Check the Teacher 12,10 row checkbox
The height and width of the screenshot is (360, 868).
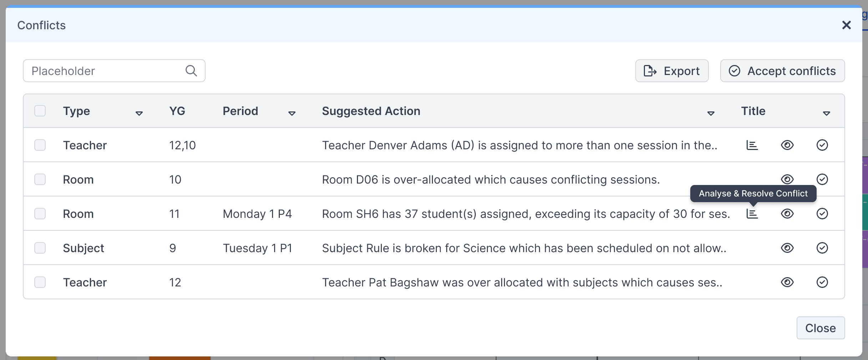point(40,145)
